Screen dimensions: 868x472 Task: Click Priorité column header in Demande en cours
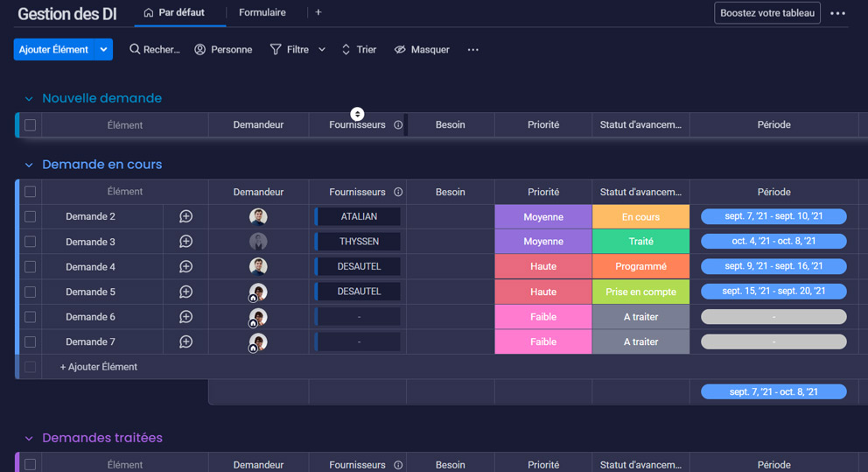click(x=543, y=192)
